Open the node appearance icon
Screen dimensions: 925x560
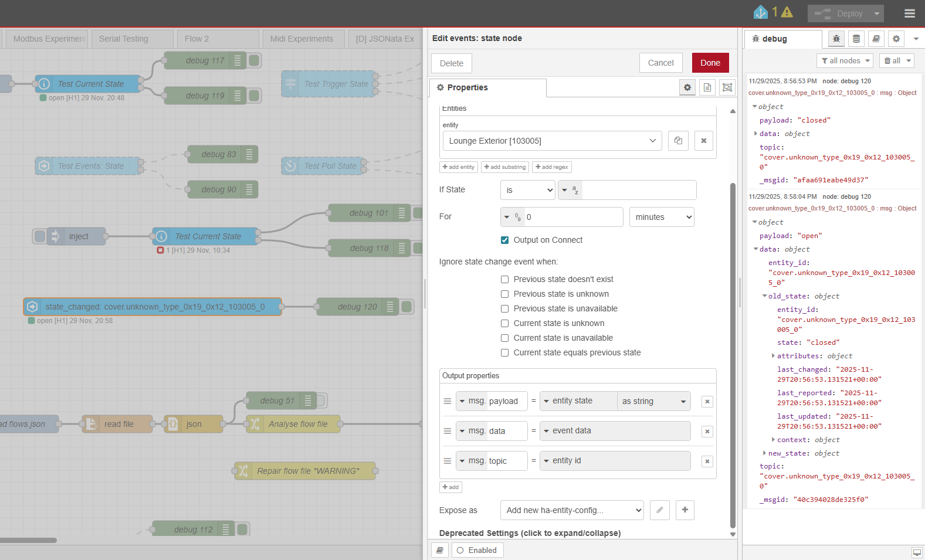[727, 87]
